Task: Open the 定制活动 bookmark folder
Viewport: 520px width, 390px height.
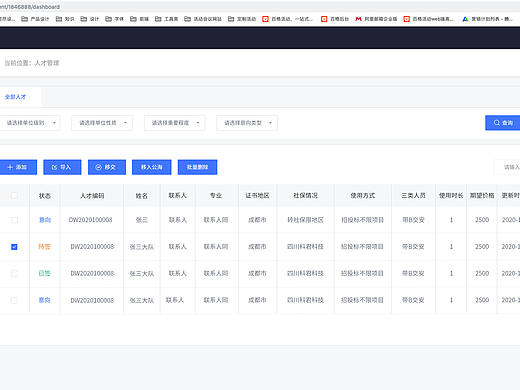Action: [x=242, y=19]
